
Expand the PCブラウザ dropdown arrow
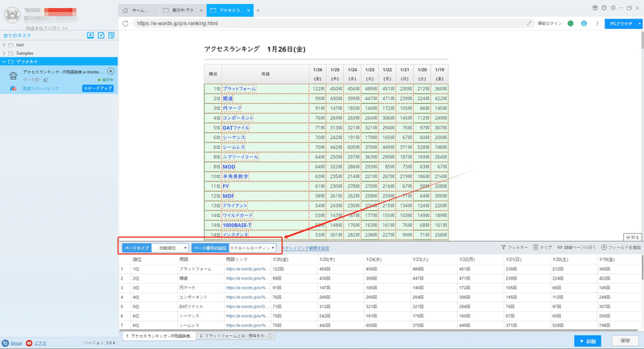coord(639,24)
